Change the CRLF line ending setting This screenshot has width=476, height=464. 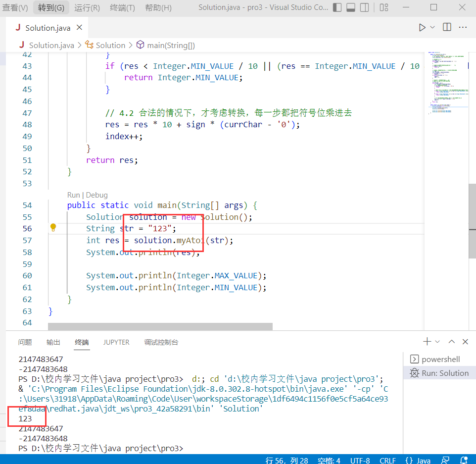click(x=387, y=460)
